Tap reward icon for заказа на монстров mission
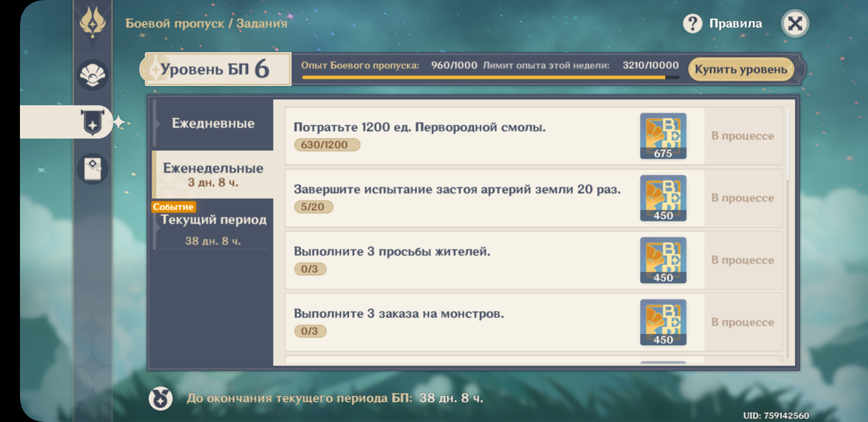 click(x=663, y=322)
